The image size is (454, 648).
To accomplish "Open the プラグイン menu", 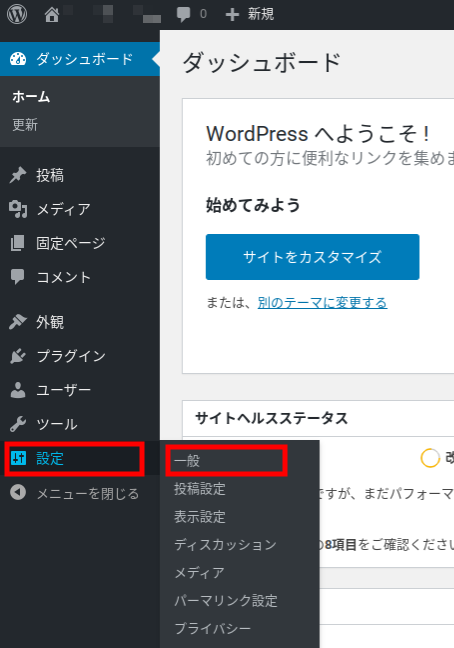I will click(x=71, y=355).
